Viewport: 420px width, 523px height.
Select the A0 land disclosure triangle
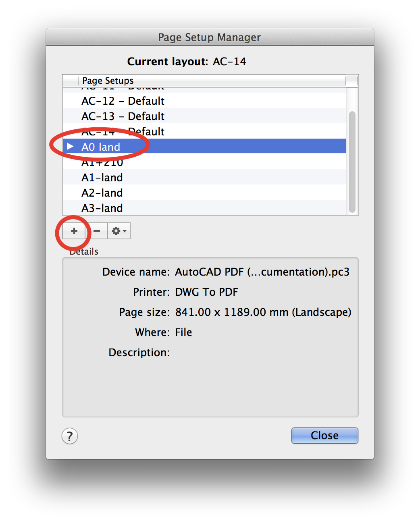point(71,146)
